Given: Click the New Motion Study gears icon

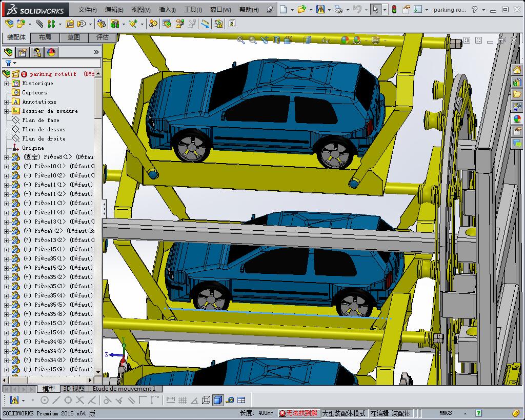Looking at the screenshot, I should click(153, 24).
